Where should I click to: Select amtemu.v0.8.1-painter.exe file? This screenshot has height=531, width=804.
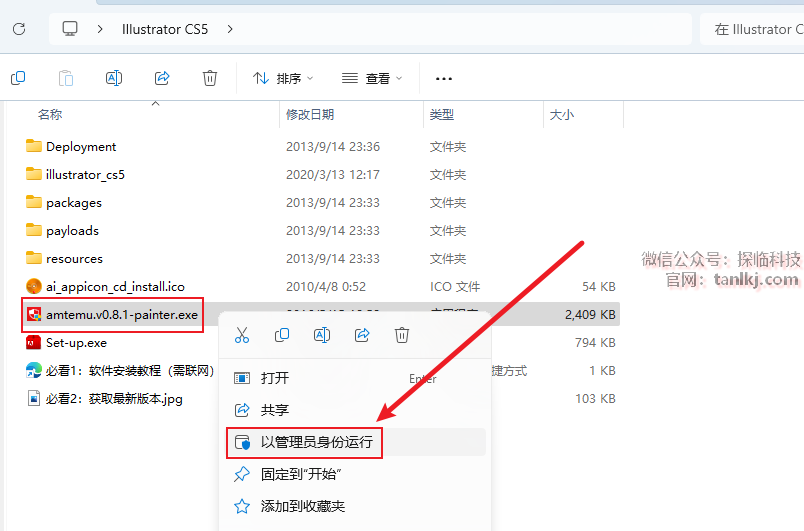tap(122, 315)
